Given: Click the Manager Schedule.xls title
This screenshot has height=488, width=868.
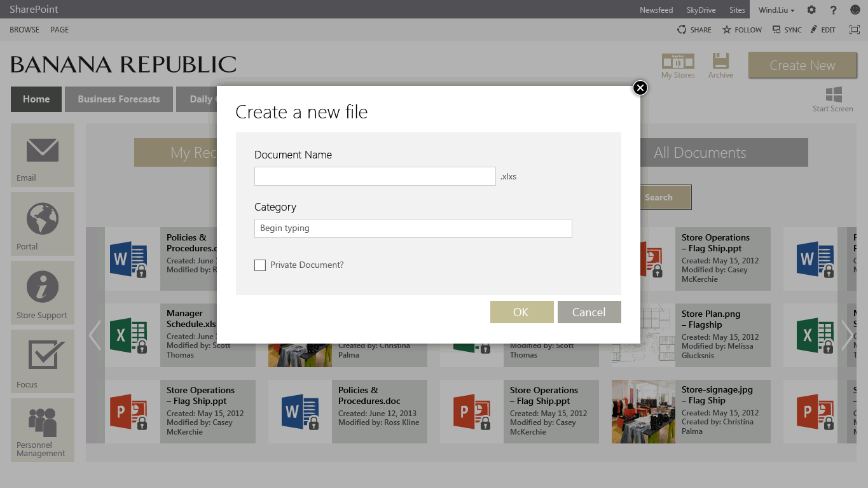Looking at the screenshot, I should (x=191, y=319).
